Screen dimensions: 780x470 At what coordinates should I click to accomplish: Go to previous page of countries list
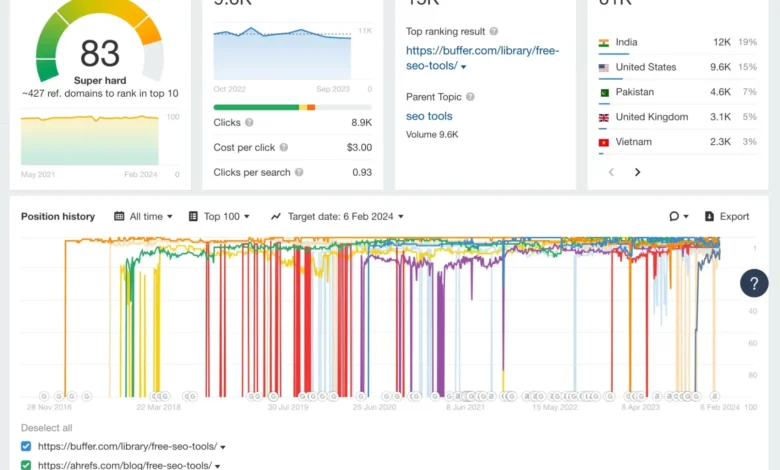[x=612, y=172]
